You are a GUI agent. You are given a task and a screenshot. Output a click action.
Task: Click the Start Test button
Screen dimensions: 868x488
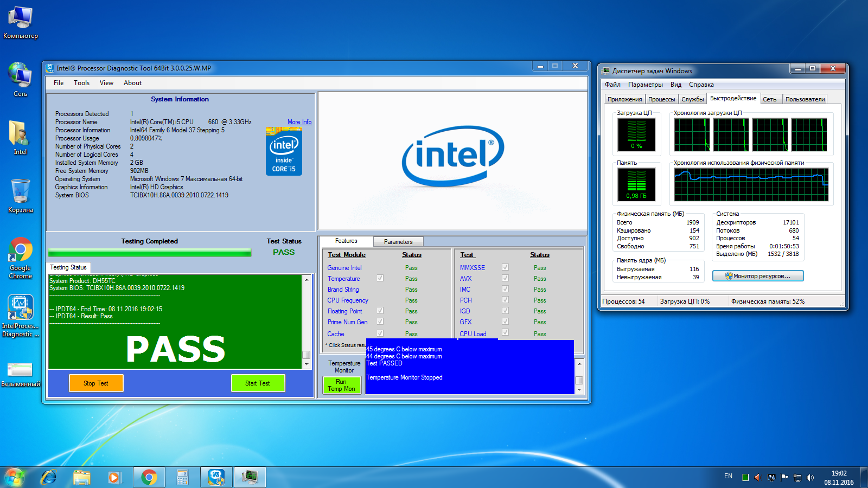pyautogui.click(x=258, y=383)
